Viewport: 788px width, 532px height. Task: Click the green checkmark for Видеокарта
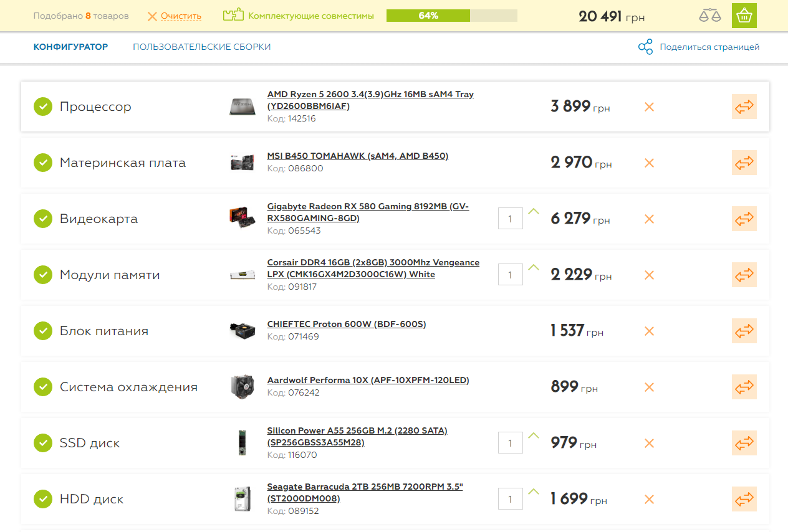(x=43, y=219)
